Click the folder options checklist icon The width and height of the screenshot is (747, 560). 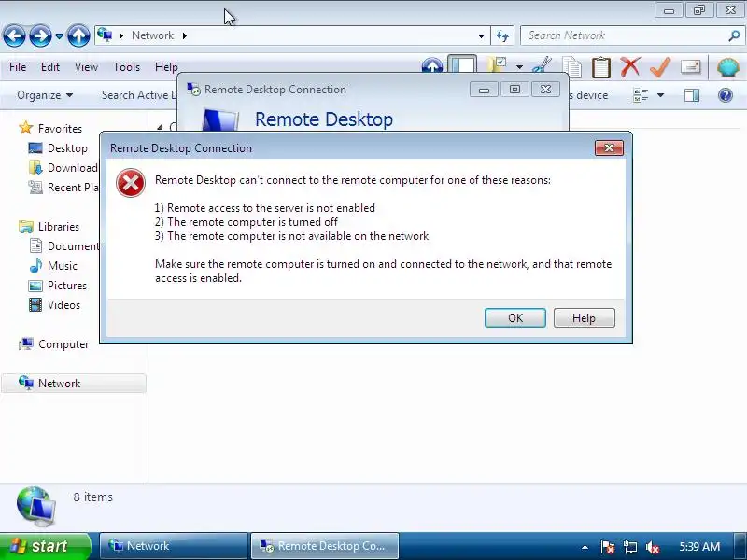coord(497,65)
